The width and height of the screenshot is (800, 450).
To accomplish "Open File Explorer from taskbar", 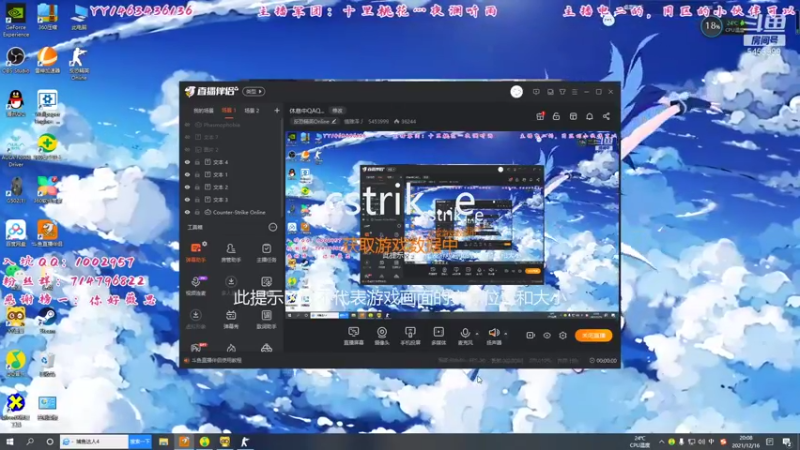I will [x=163, y=442].
